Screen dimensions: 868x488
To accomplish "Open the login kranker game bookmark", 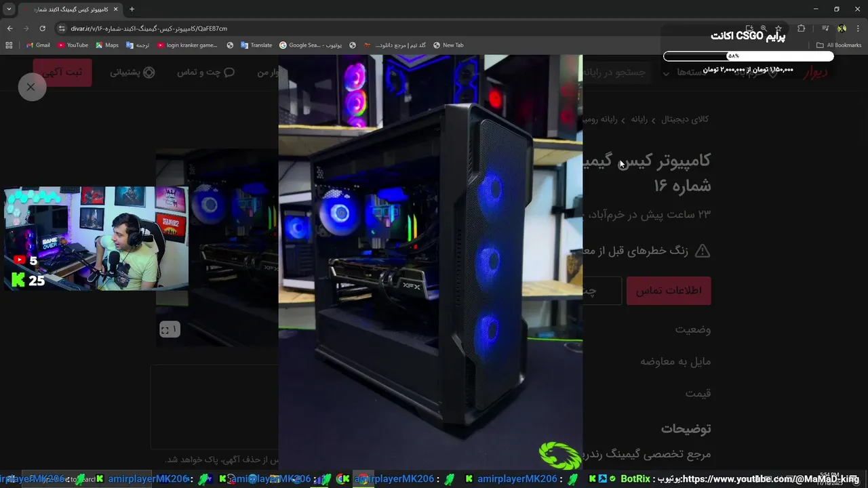I will click(187, 45).
